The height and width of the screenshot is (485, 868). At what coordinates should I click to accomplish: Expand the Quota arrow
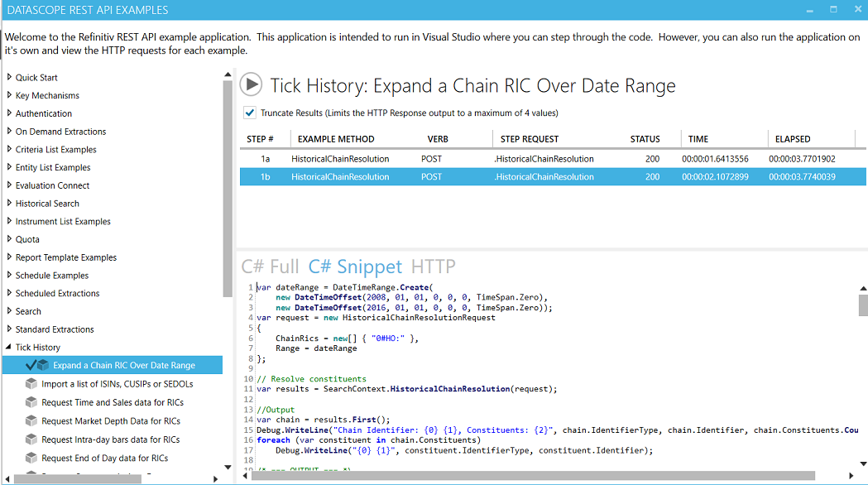pos(9,239)
